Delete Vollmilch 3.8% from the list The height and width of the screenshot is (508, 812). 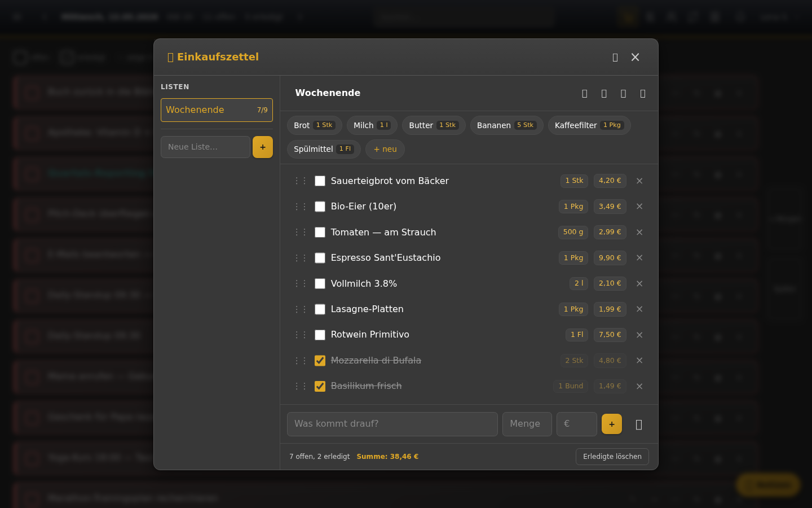click(639, 284)
